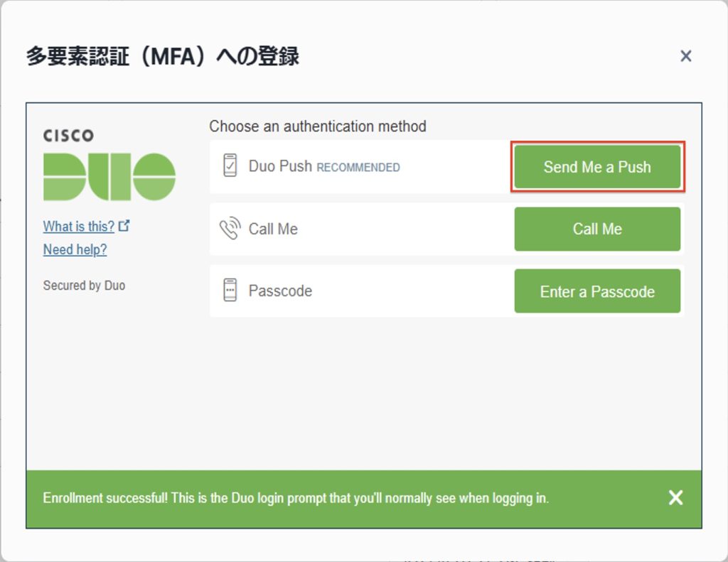This screenshot has width=728, height=562.
Task: Click the green Duo logo
Action: coord(109,176)
